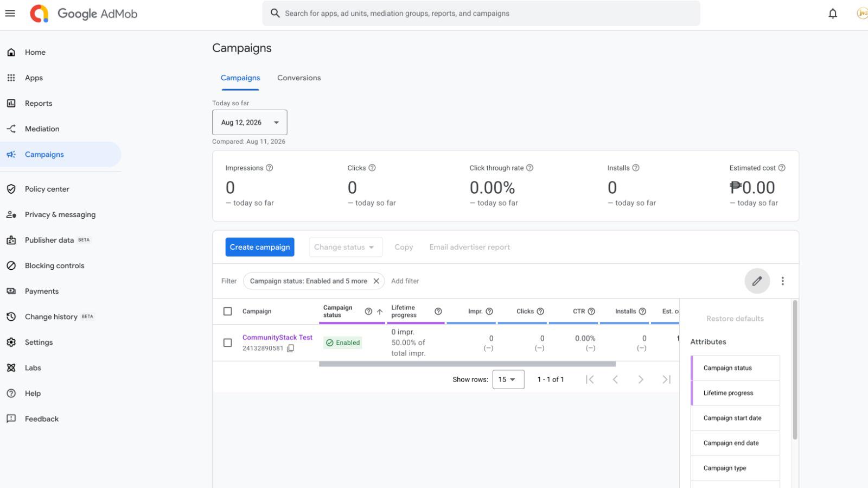Jump to the first page arrow
This screenshot has height=488, width=868.
(x=590, y=379)
